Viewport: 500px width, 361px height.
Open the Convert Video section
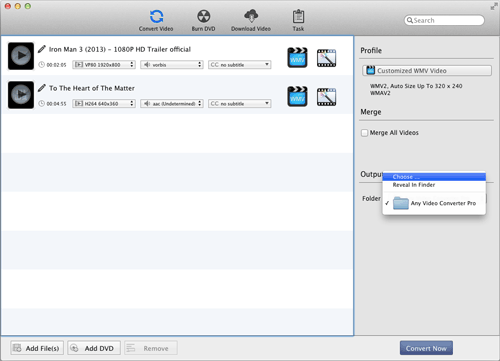[156, 20]
